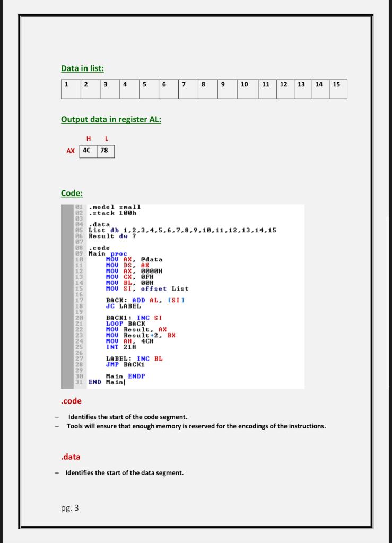Click the 'JMP BACK1' code line

click(125, 365)
